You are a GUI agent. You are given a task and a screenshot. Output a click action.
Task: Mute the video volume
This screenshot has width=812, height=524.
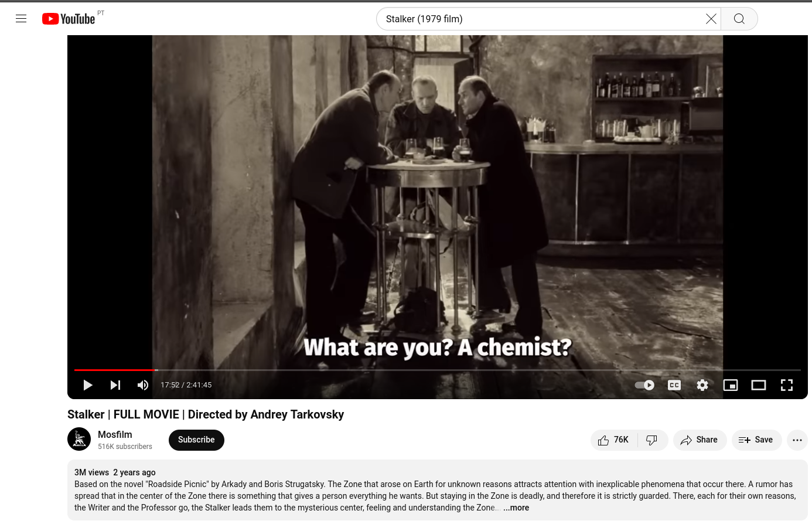point(143,385)
